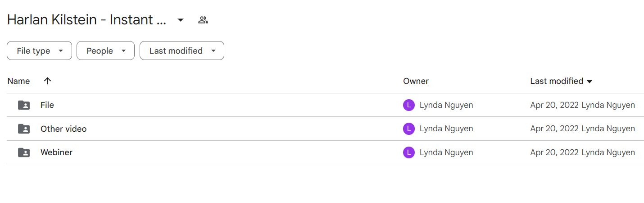Expand the File type filter dropdown
The width and height of the screenshot is (644, 203).
click(x=39, y=51)
